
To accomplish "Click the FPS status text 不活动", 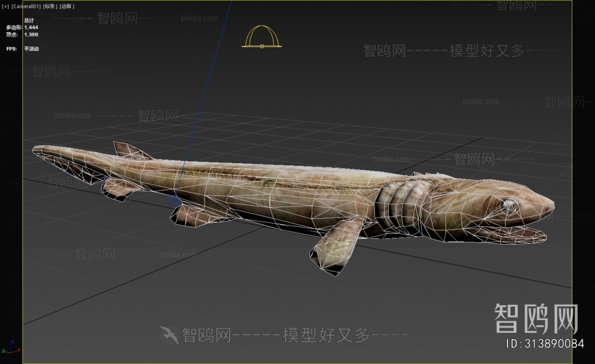I will pos(31,49).
